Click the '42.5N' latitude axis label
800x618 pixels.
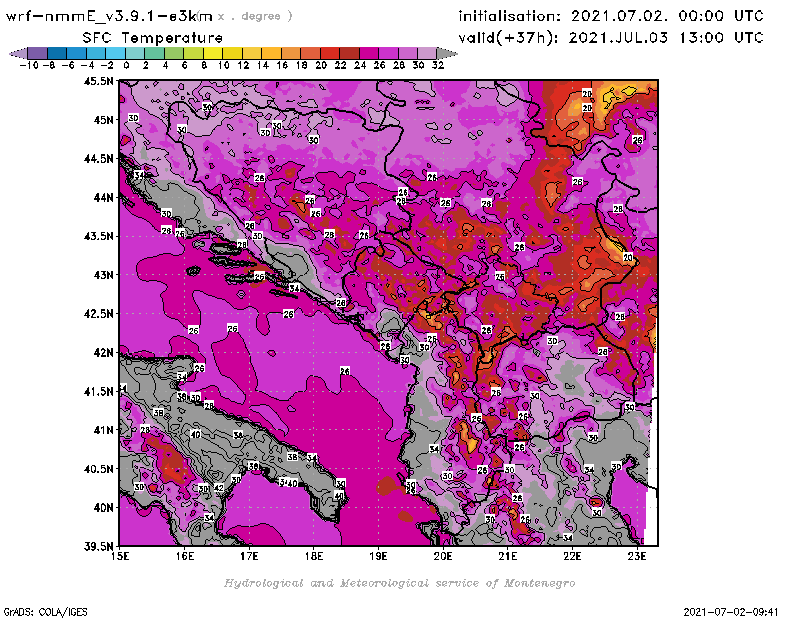pos(98,314)
